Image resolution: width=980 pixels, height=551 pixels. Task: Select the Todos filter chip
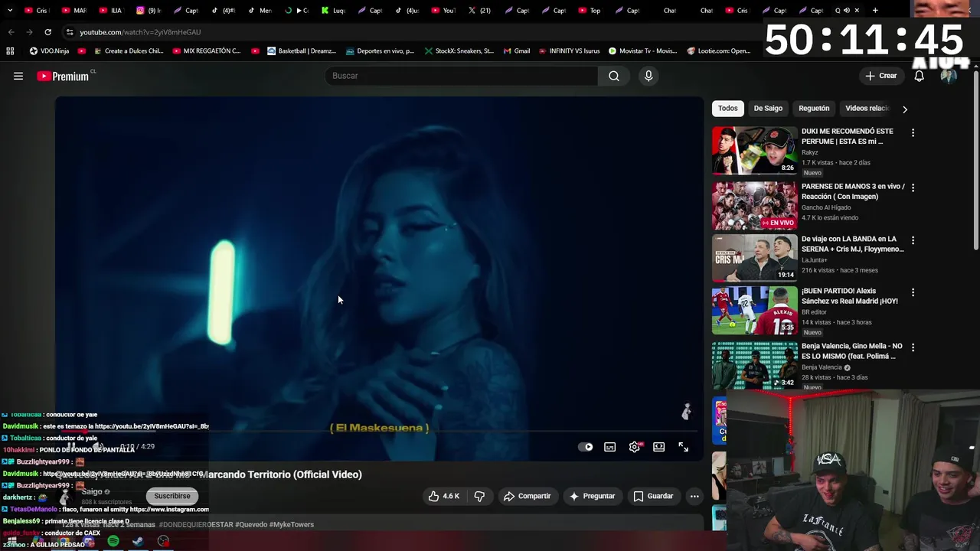728,108
